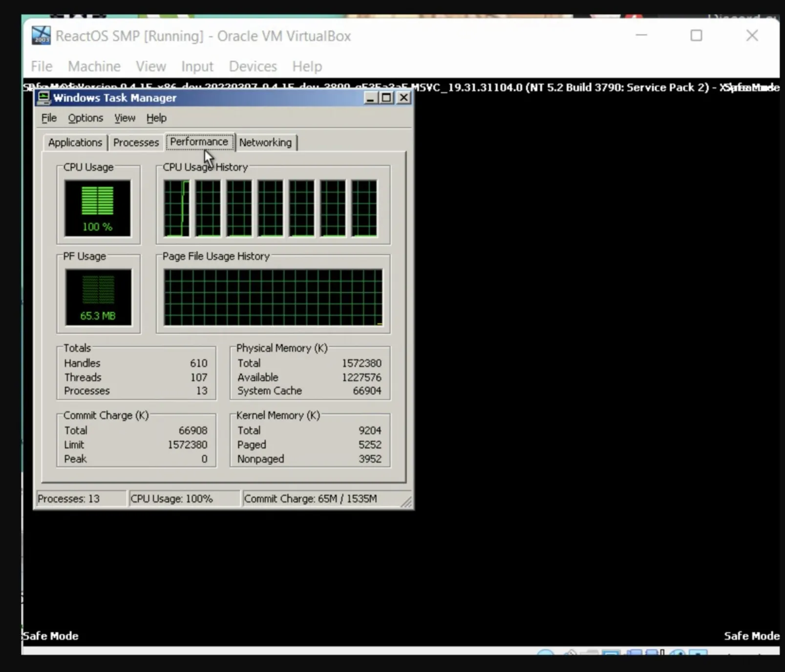Go to the Networking tab
Screen dimensions: 785x672
click(265, 142)
